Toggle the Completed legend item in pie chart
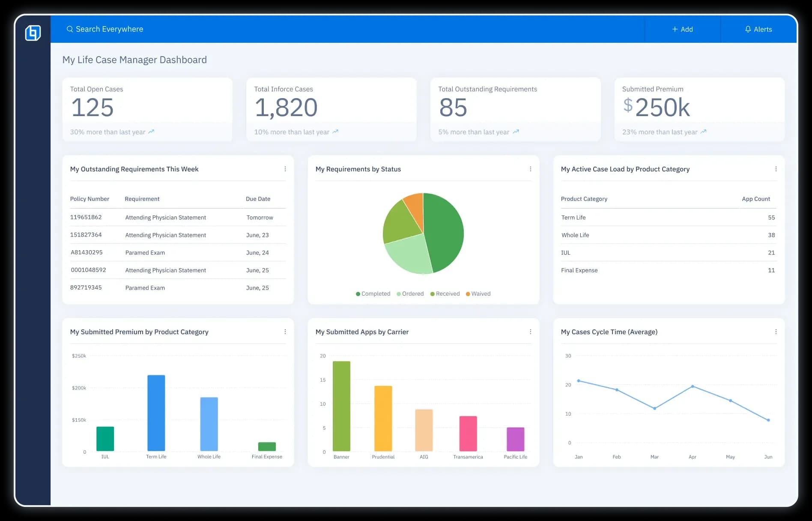The image size is (812, 521). [373, 294]
